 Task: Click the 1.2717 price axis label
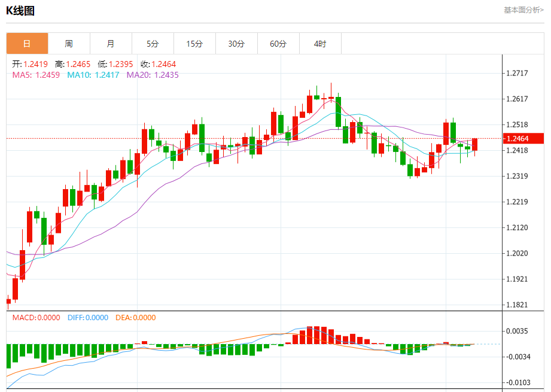[x=517, y=73]
